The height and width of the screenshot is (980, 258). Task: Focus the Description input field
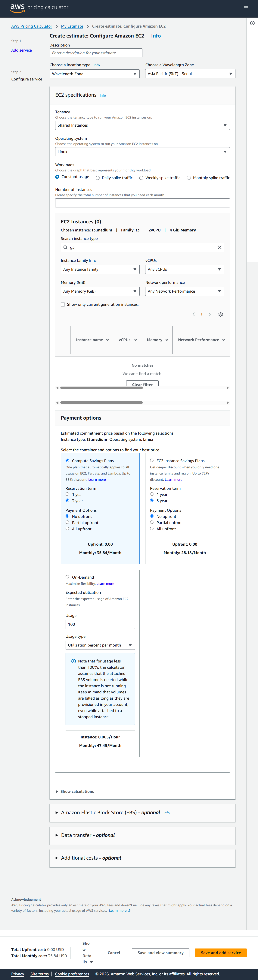point(96,53)
